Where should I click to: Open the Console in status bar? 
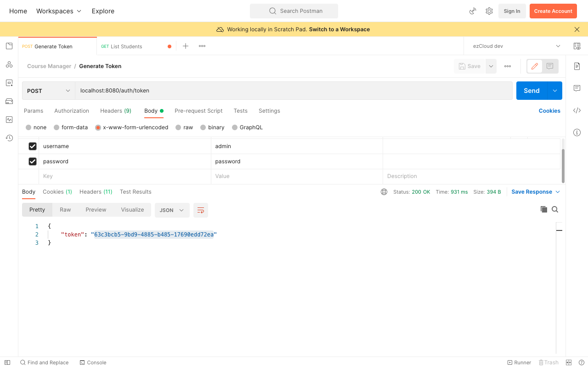(x=93, y=362)
